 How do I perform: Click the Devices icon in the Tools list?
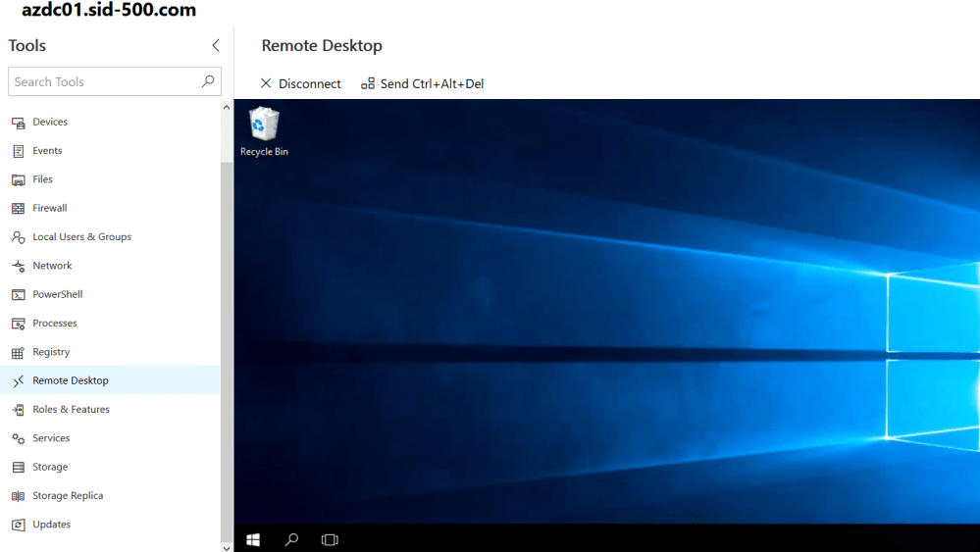coord(18,123)
